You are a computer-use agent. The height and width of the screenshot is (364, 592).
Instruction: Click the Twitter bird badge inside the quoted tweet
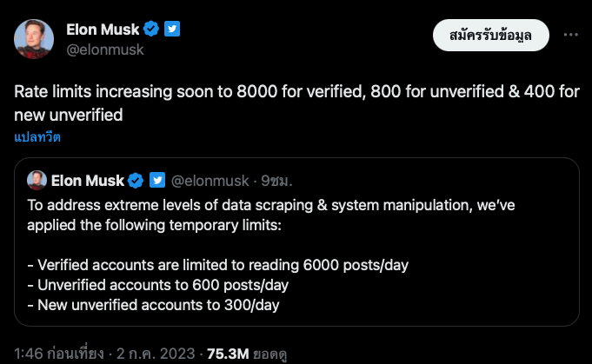pos(157,181)
